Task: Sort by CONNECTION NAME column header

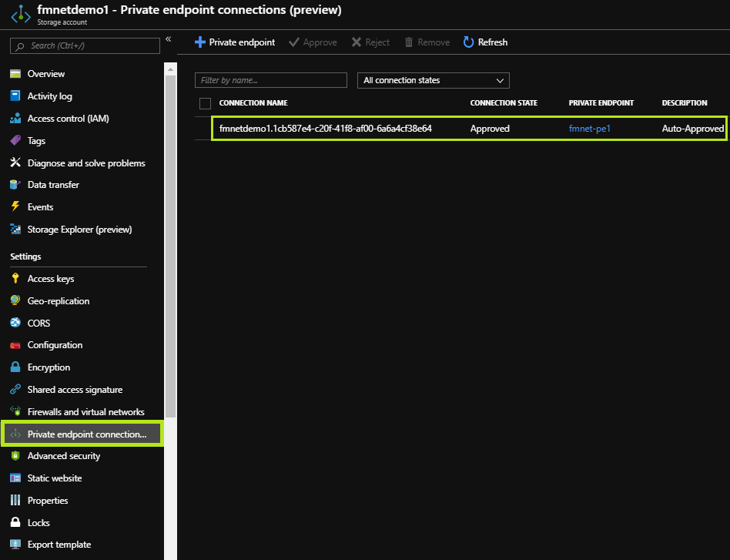Action: pyautogui.click(x=253, y=103)
